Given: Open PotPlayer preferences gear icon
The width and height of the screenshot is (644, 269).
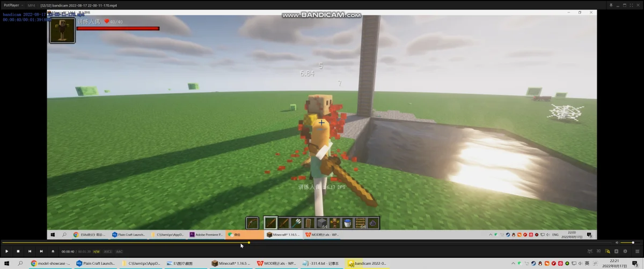Looking at the screenshot, I should (625, 251).
